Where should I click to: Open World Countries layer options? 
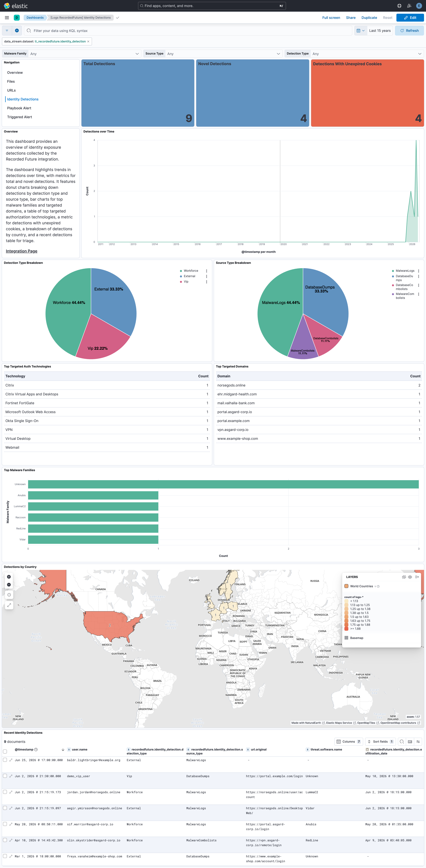(361, 586)
